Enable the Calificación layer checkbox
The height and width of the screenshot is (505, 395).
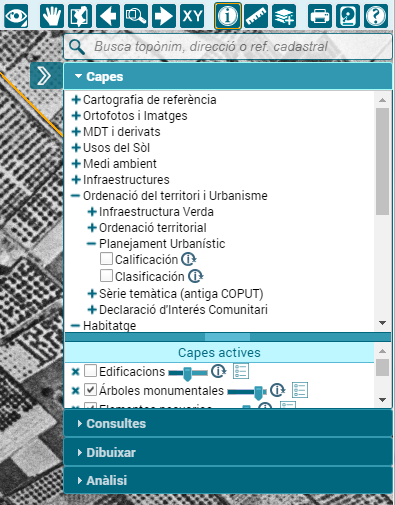coord(106,259)
